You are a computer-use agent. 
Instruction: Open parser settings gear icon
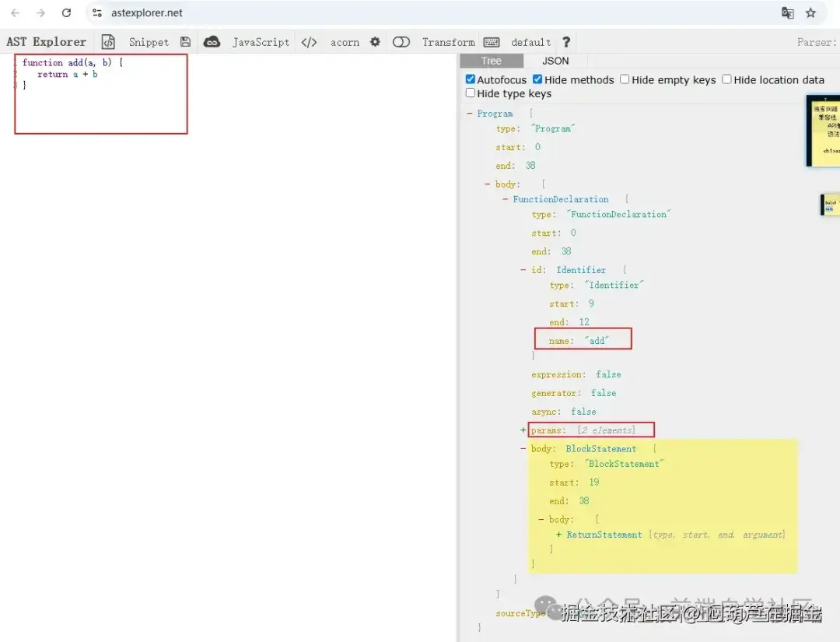pyautogui.click(x=375, y=42)
